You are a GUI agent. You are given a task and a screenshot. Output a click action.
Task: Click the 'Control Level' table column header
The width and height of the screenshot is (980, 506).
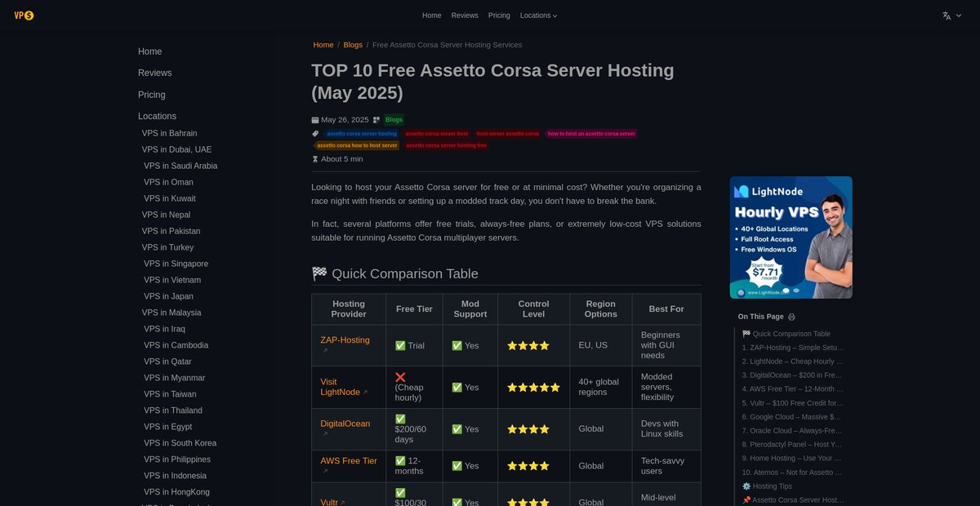coord(533,308)
